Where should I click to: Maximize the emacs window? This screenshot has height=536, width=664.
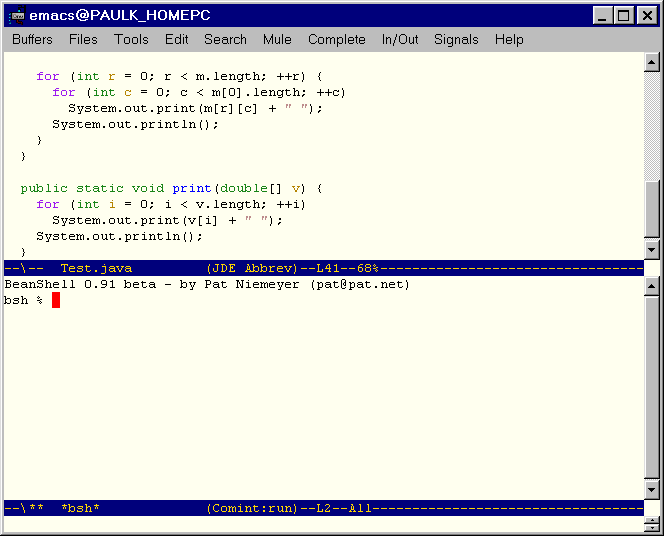click(624, 16)
